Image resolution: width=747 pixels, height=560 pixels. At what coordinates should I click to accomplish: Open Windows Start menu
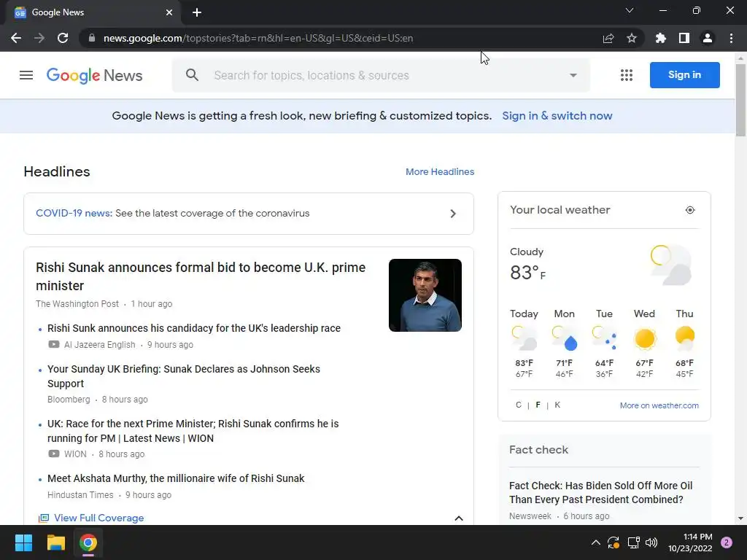click(x=23, y=542)
